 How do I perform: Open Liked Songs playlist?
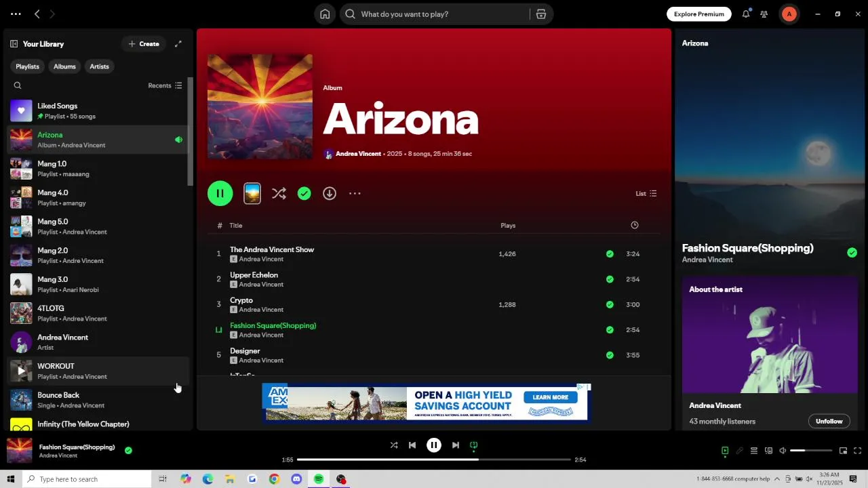(98, 110)
